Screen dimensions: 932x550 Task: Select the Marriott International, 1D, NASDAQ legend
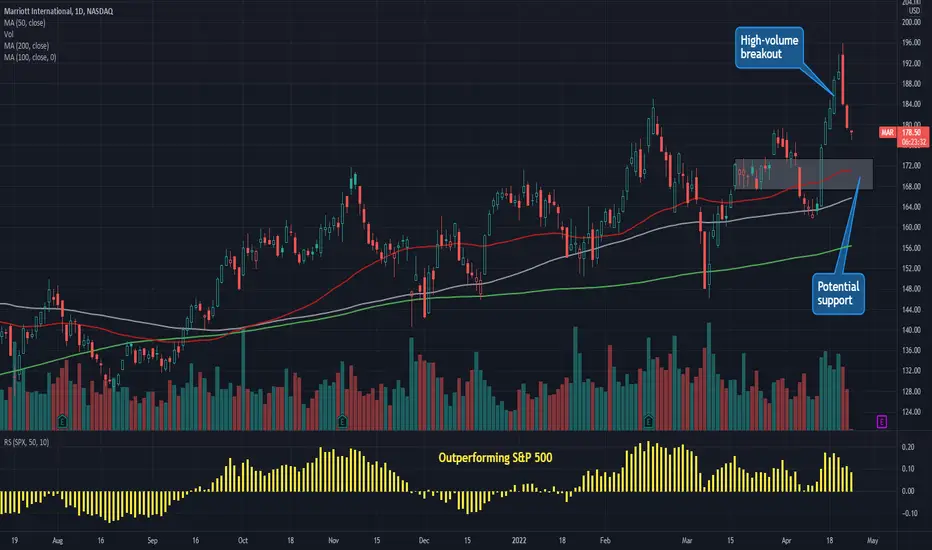point(58,11)
